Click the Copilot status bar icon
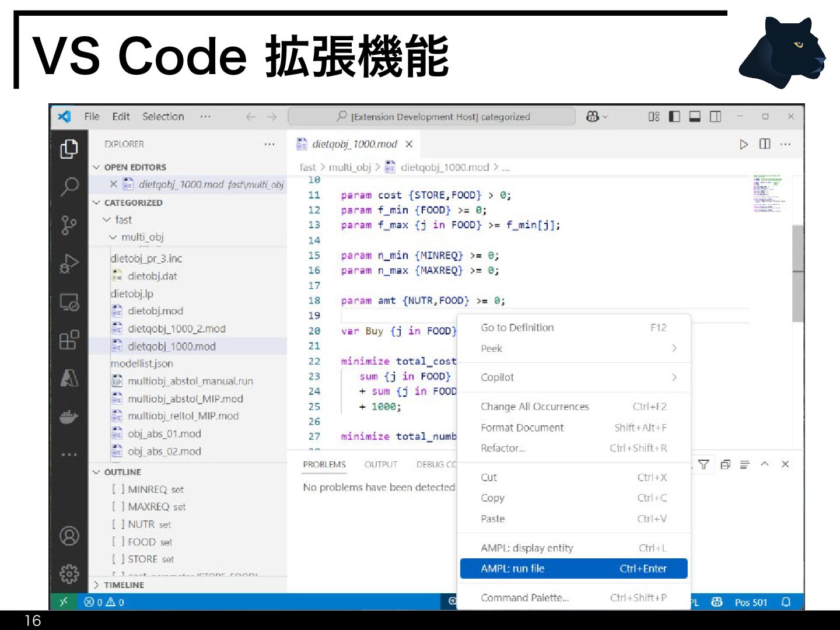 tap(717, 602)
